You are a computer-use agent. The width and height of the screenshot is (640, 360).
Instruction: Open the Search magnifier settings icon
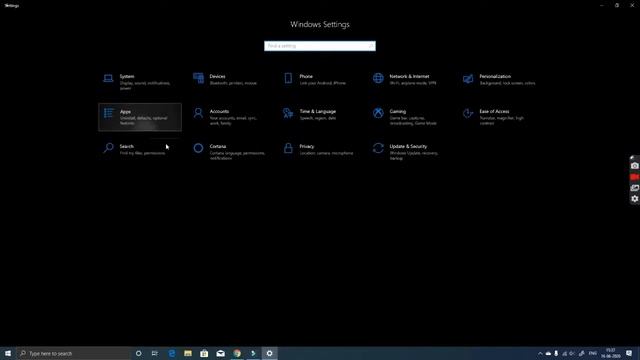108,148
